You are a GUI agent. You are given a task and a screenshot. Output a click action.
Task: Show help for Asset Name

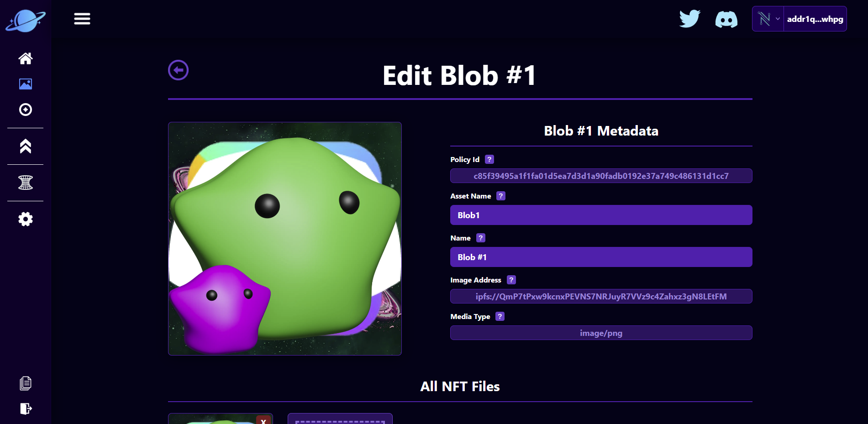coord(501,196)
